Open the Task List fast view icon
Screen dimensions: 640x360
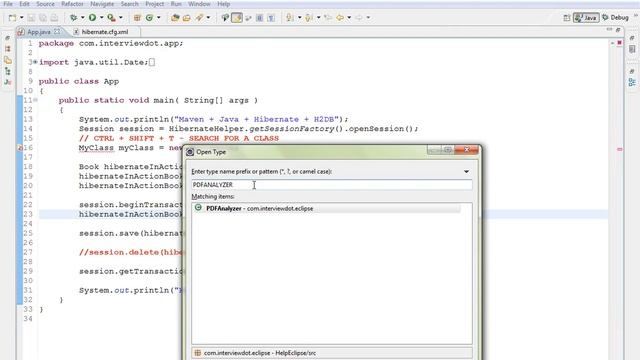click(x=632, y=49)
